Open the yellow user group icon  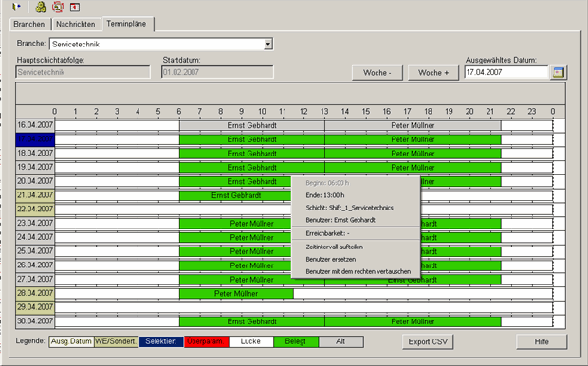tap(41, 7)
